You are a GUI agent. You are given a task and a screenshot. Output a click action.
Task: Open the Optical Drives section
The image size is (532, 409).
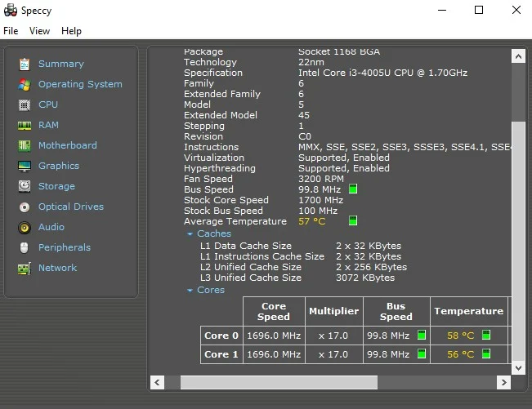tap(71, 207)
